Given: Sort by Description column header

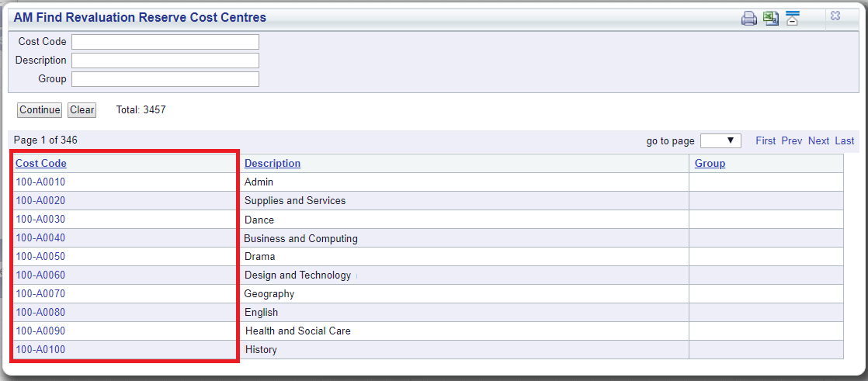Looking at the screenshot, I should point(273,163).
